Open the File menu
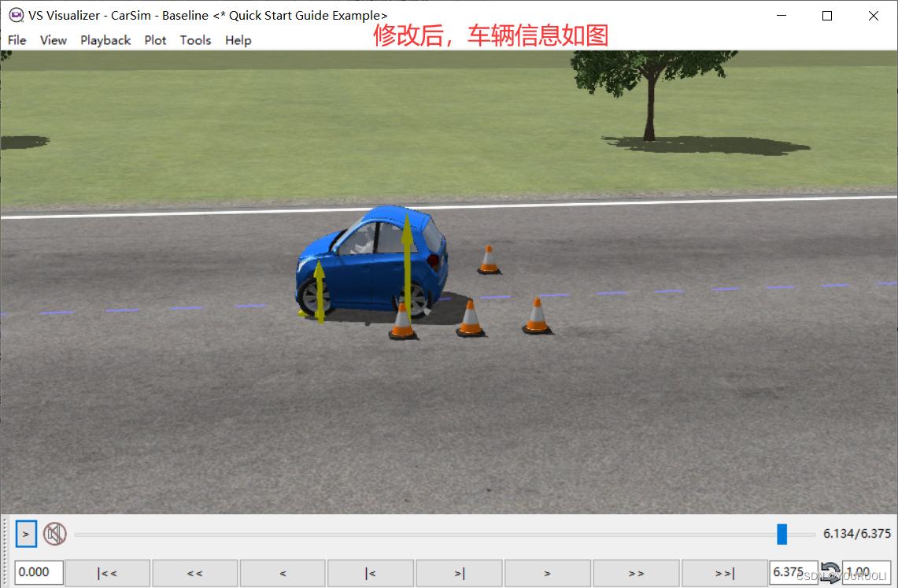 coord(17,40)
